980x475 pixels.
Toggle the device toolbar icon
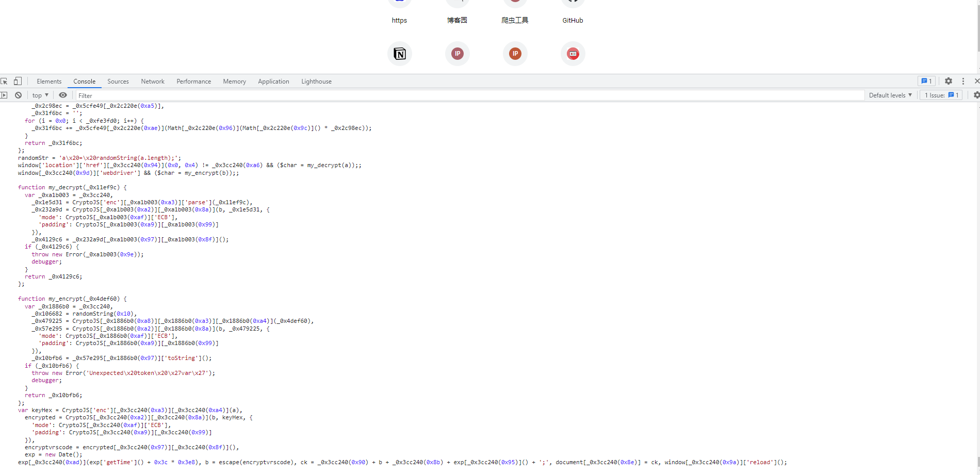(x=18, y=81)
